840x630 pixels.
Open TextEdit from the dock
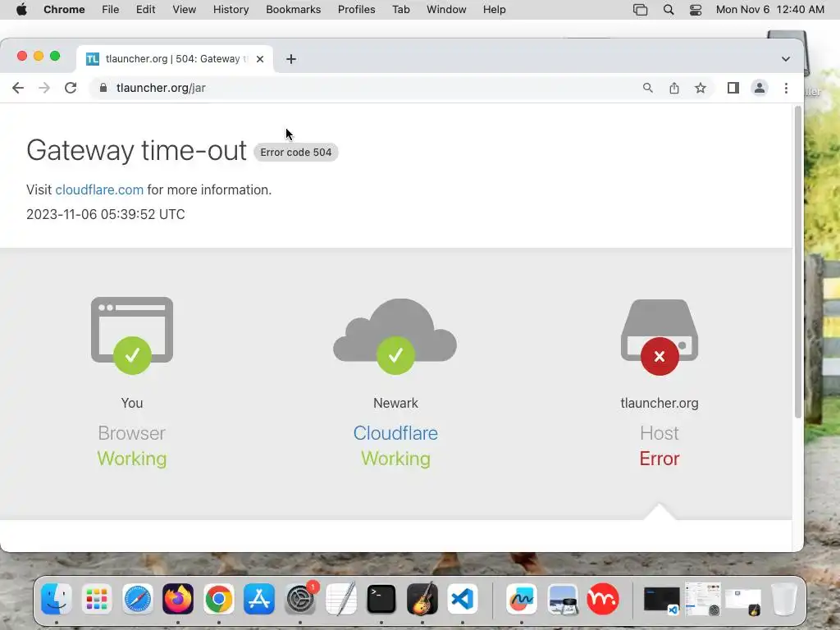coord(340,599)
